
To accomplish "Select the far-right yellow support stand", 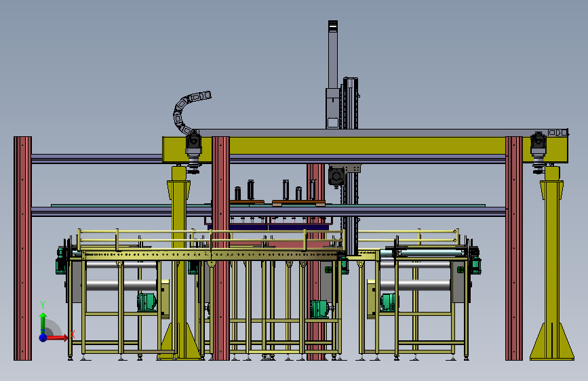I will click(x=551, y=262).
